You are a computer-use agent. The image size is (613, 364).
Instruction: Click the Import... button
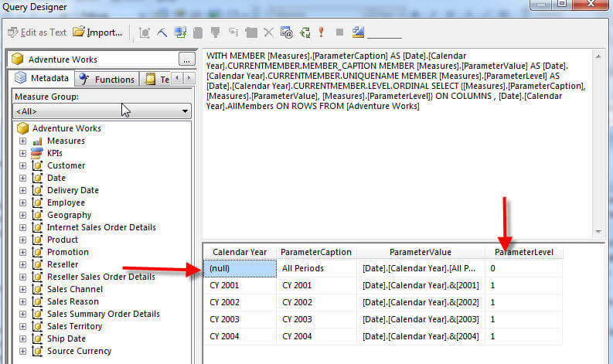98,32
